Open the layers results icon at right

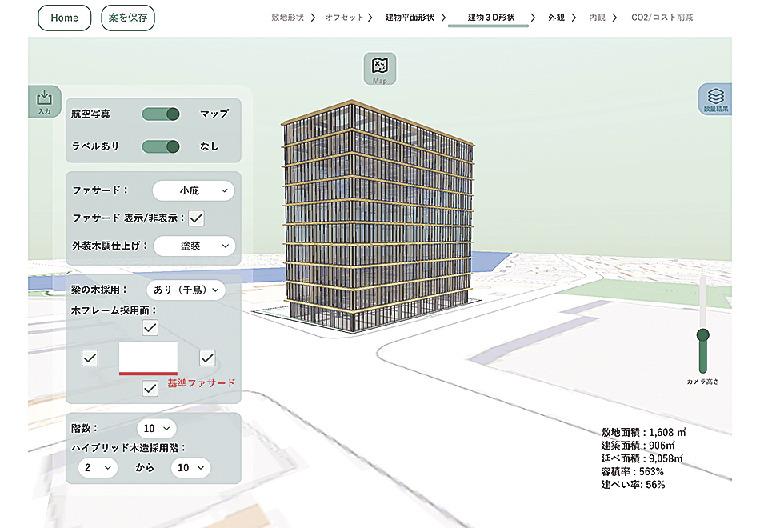click(714, 100)
